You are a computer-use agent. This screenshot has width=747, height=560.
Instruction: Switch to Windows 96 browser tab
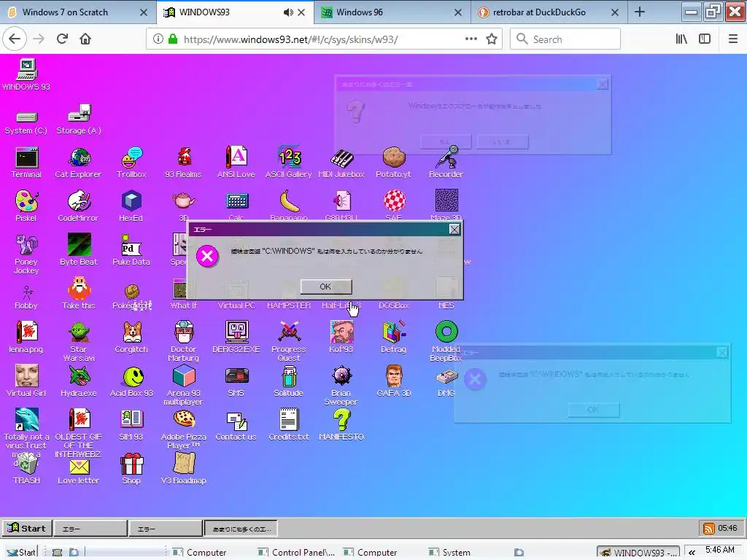click(392, 12)
